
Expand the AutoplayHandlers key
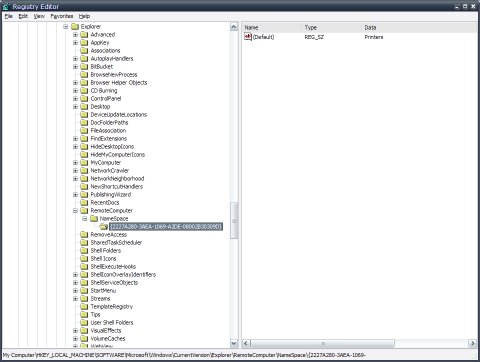(x=75, y=59)
